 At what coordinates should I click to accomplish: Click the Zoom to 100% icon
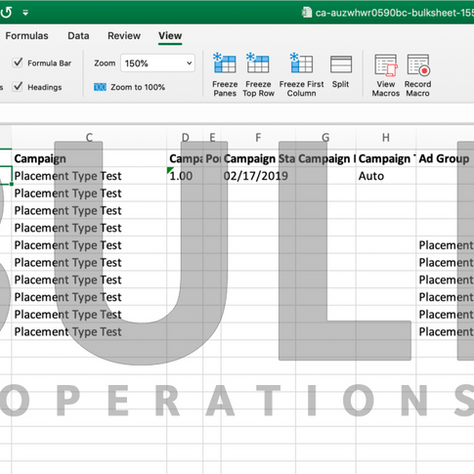pyautogui.click(x=100, y=87)
